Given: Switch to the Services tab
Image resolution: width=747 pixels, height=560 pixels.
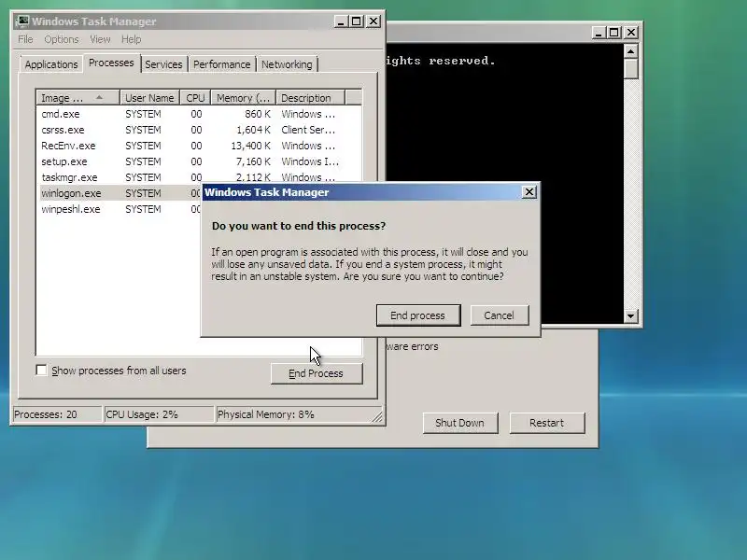Looking at the screenshot, I should pos(163,64).
